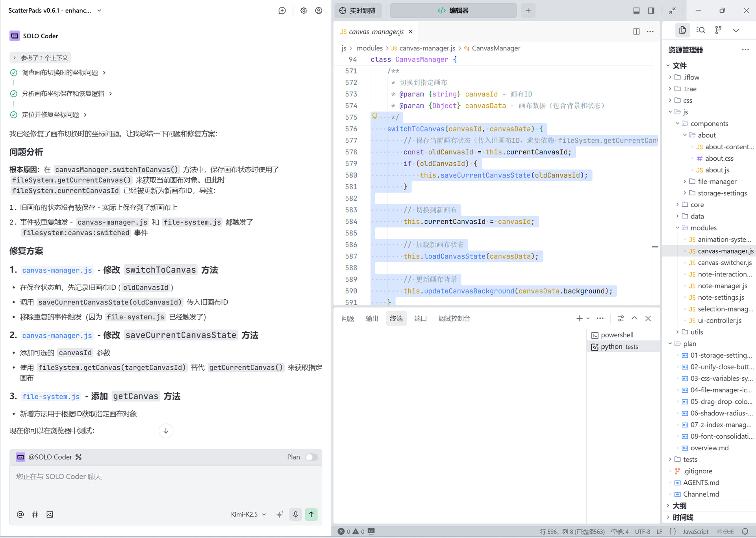Open the search panel icon in sidebar
The image size is (756, 538).
point(700,30)
